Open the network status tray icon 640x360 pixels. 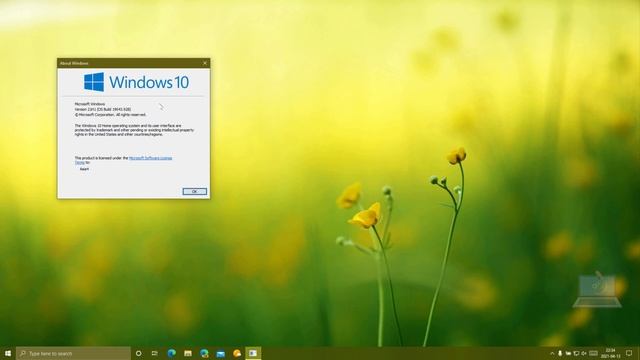pyautogui.click(x=576, y=353)
